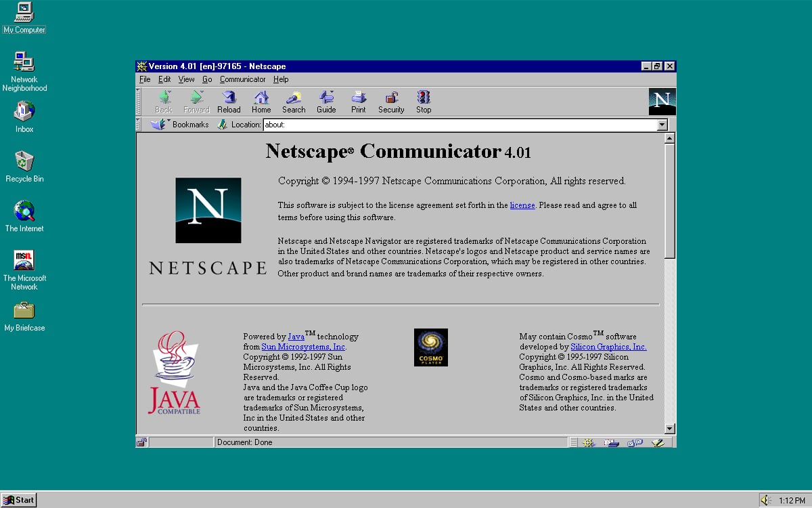This screenshot has width=812, height=508.
Task: Click the Guide toolbar icon
Action: coord(326,101)
